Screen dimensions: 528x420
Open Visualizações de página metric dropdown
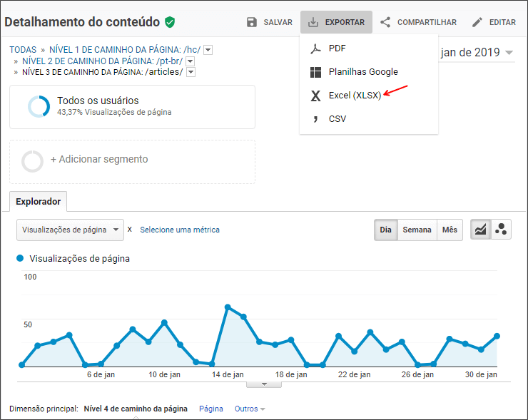click(x=70, y=230)
